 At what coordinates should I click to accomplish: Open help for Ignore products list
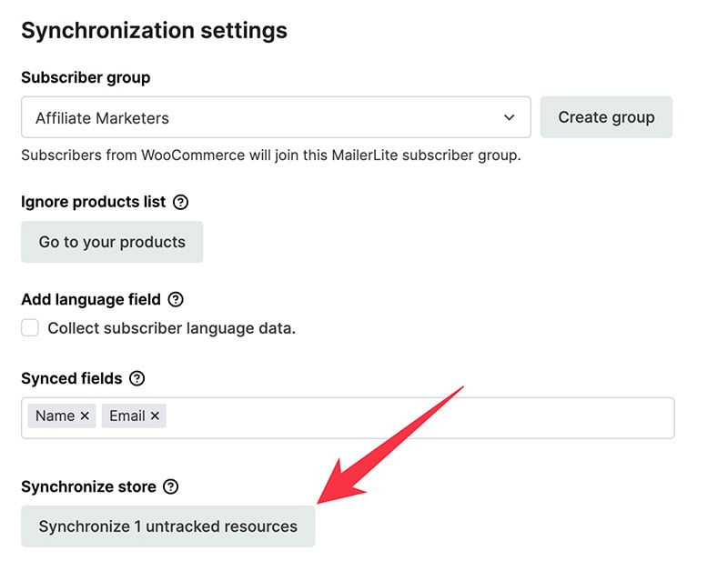click(180, 203)
